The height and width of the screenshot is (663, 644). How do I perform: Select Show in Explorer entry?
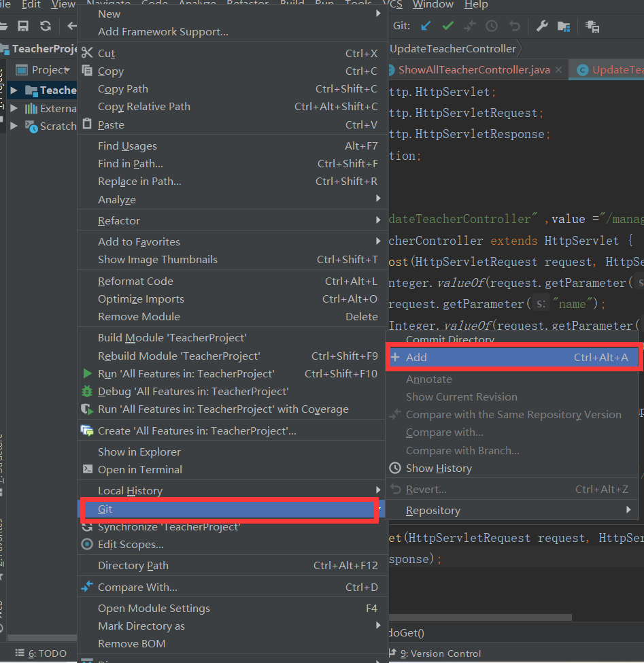[233, 452]
